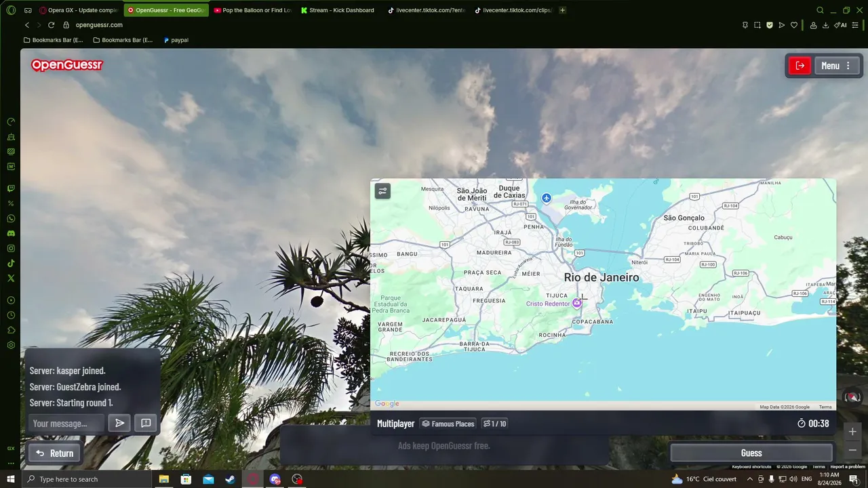The height and width of the screenshot is (488, 868).
Task: Add page to bookmarks heart icon
Action: pyautogui.click(x=794, y=25)
